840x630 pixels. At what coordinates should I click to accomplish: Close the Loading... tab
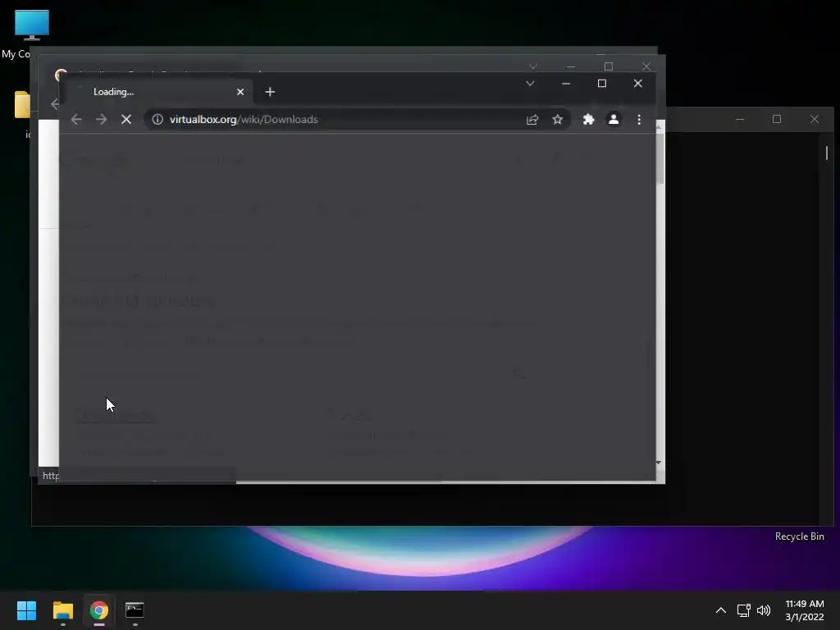pyautogui.click(x=240, y=92)
